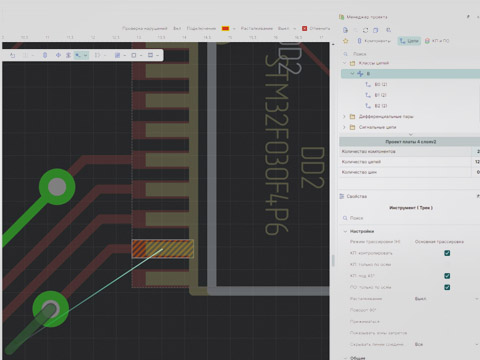Viewport: 480px width, 360px height.
Task: Expand the Дифференциальные пары folder
Action: [344, 116]
